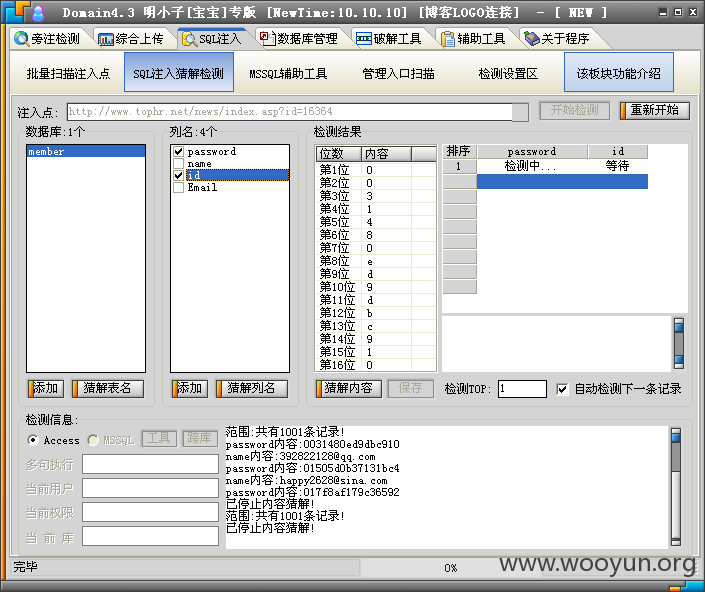
Task: Click the 排序 column header
Action: [460, 151]
